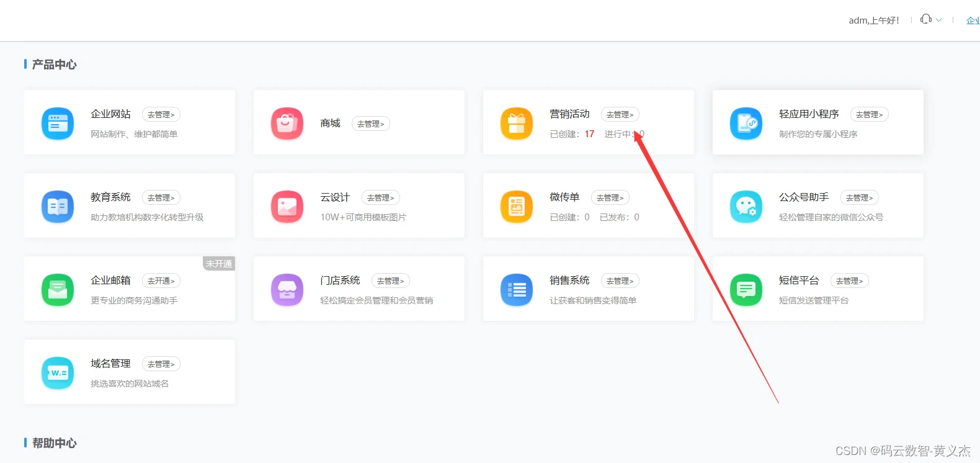Click the 公众号助手 chat bubble icon
This screenshot has width=980, height=463.
746,207
